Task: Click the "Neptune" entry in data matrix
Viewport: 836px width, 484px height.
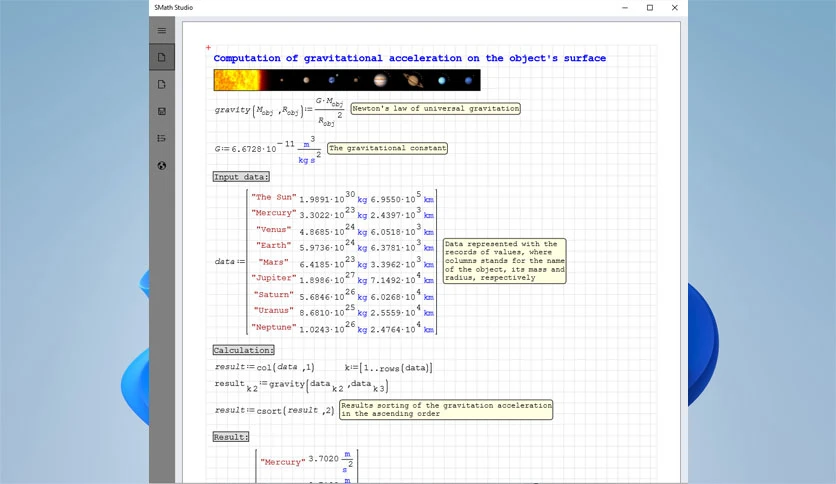Action: click(x=274, y=327)
